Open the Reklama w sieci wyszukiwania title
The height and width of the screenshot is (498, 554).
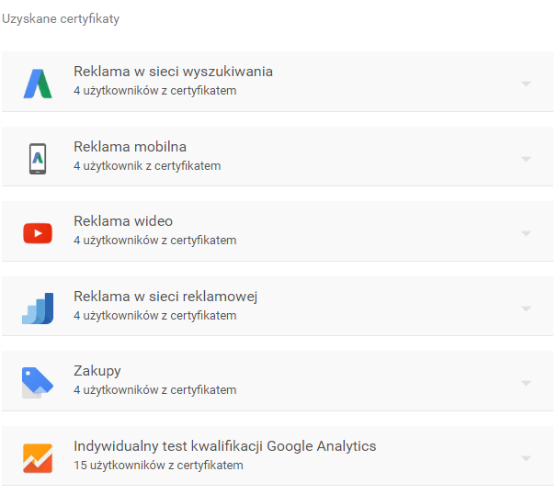173,71
